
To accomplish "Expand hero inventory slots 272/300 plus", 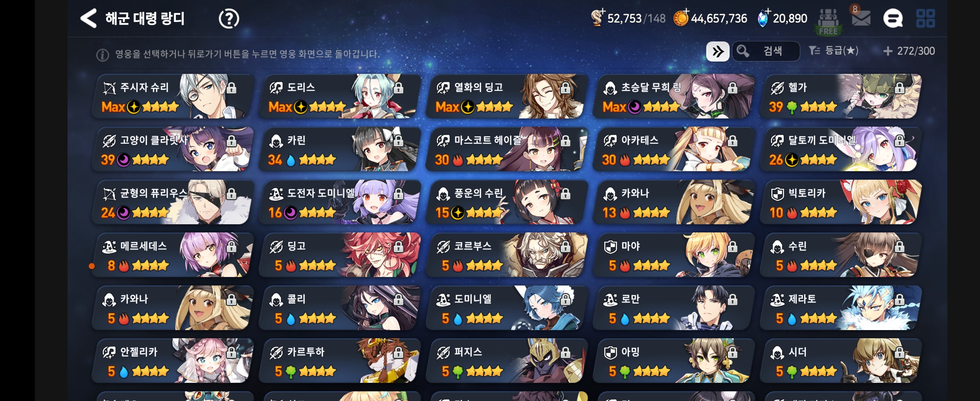I will coord(908,51).
